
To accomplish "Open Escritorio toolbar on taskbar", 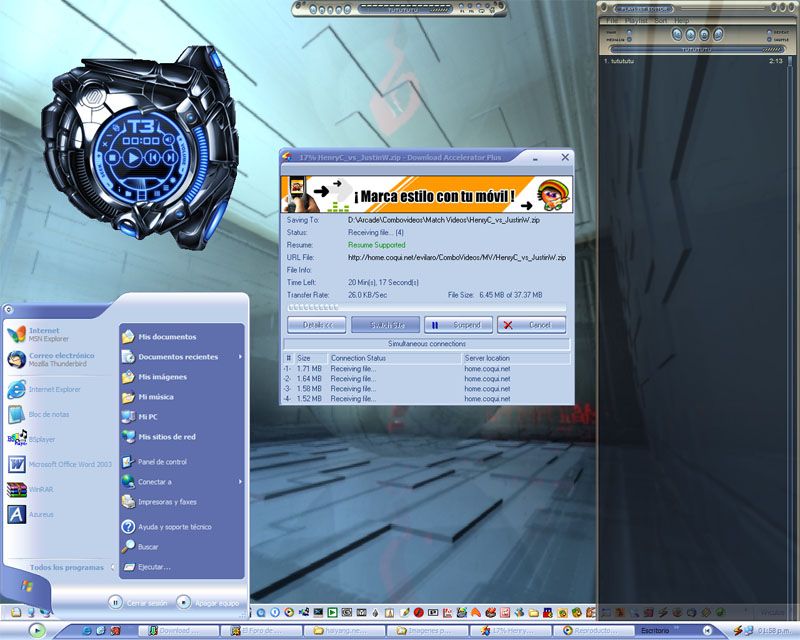I will [655, 631].
